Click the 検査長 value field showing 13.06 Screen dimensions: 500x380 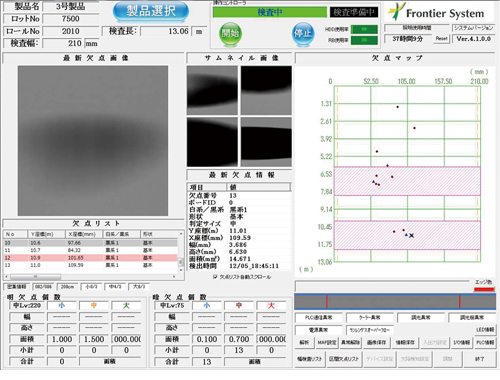(166, 31)
